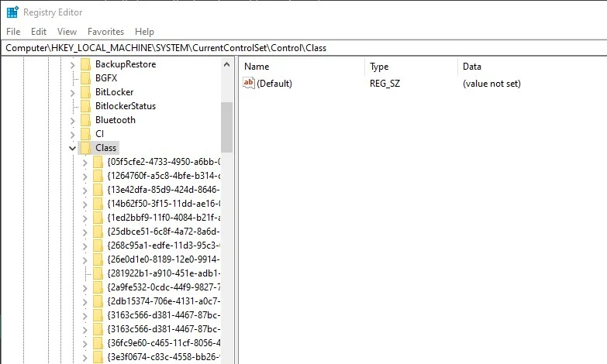Select the (Default) string value icon
Screen dimensions: 607x364
point(249,83)
